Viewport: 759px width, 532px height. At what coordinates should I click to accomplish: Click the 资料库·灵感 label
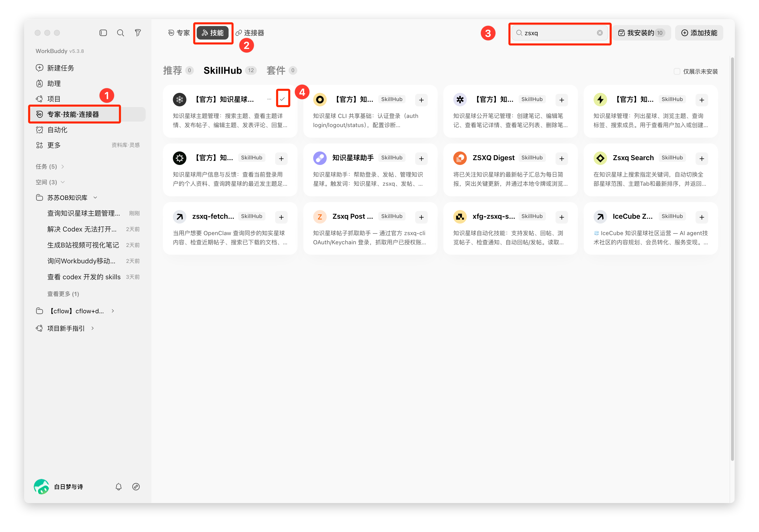point(126,145)
